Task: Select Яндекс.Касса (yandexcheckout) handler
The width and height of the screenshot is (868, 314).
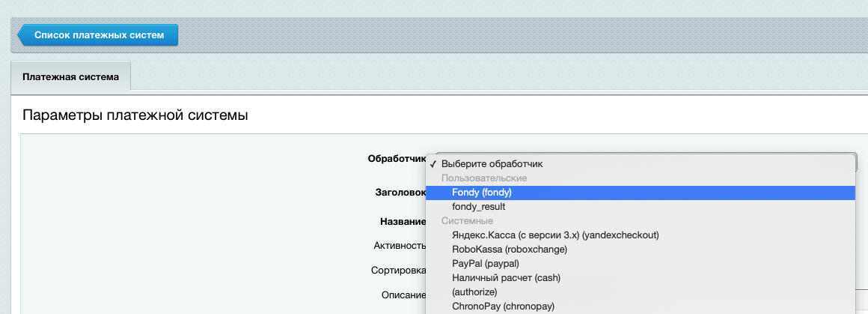Action: point(641,235)
